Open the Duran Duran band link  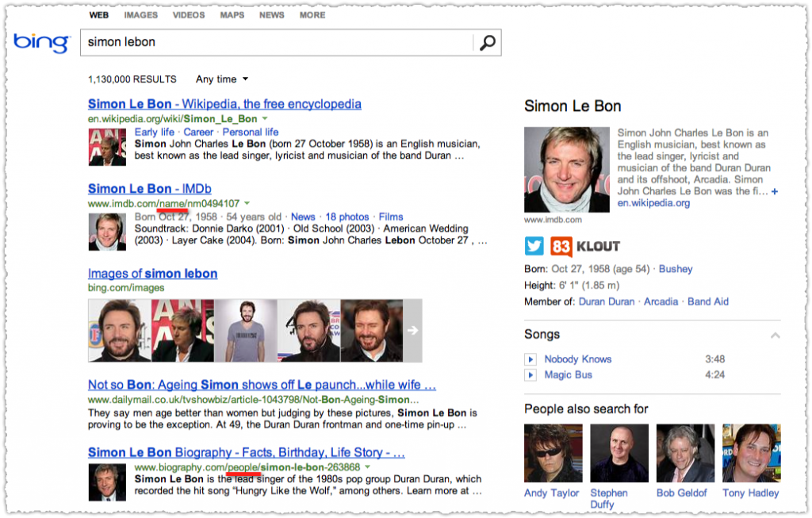(x=607, y=301)
